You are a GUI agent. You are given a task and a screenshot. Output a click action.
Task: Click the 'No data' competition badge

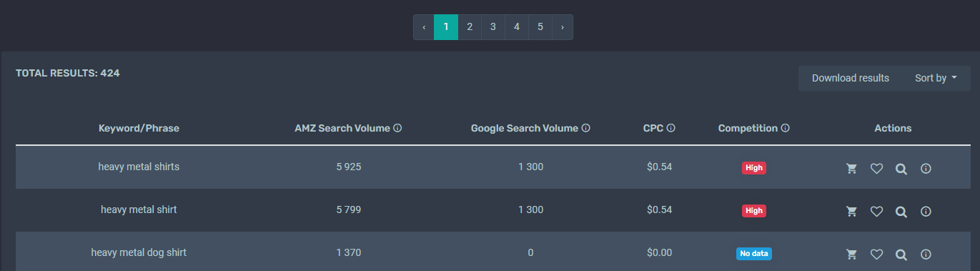click(x=754, y=253)
